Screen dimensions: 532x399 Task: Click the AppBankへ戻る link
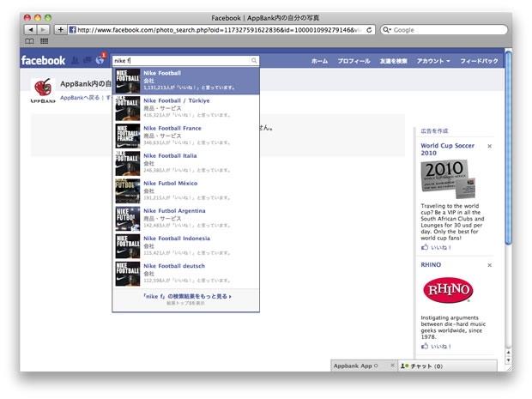tap(80, 98)
